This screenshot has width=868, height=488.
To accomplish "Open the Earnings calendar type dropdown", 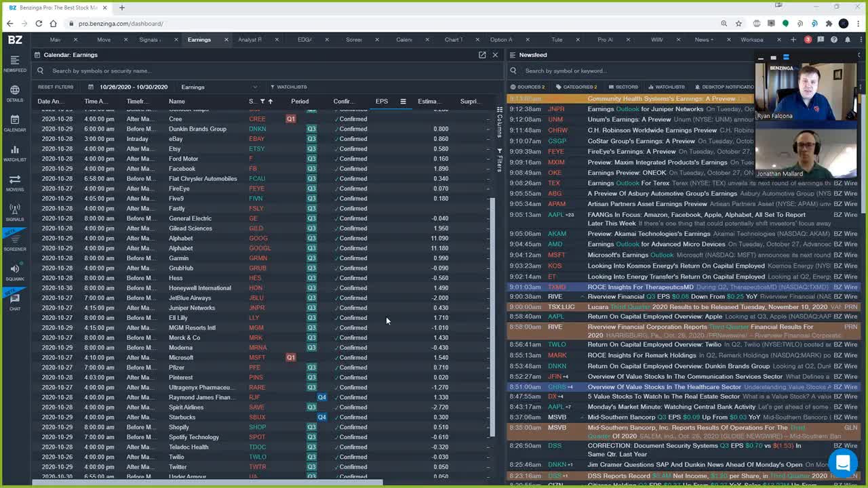I will pyautogui.click(x=219, y=87).
